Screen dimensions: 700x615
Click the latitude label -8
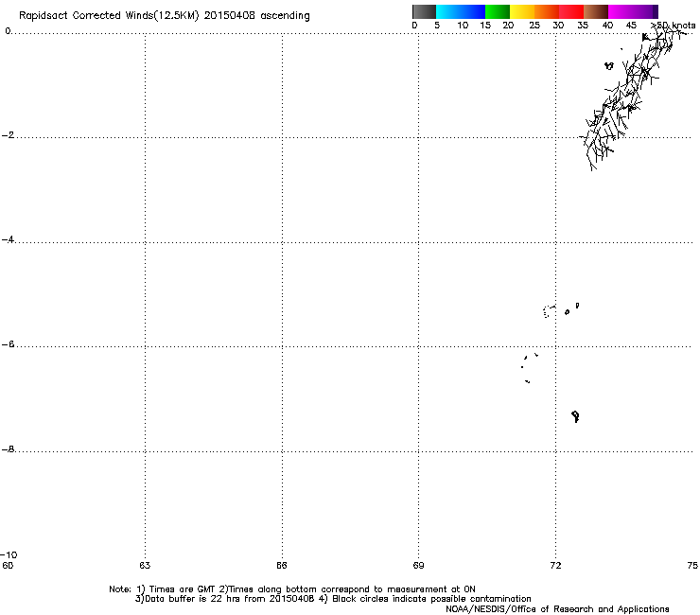coord(8,449)
